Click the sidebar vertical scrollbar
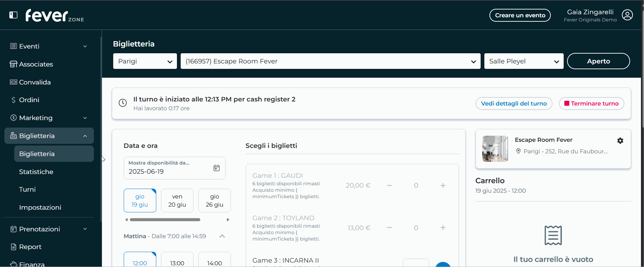The width and height of the screenshot is (644, 267). (101, 129)
